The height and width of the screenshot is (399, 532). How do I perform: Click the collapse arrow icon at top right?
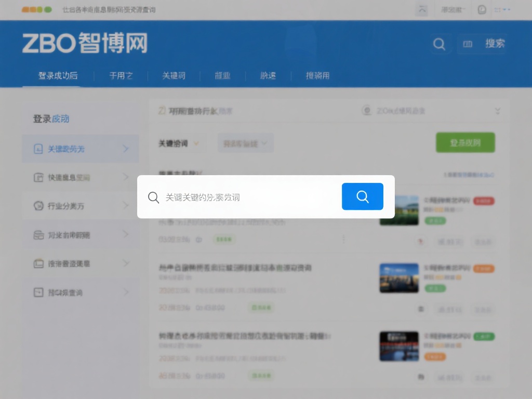pyautogui.click(x=422, y=9)
